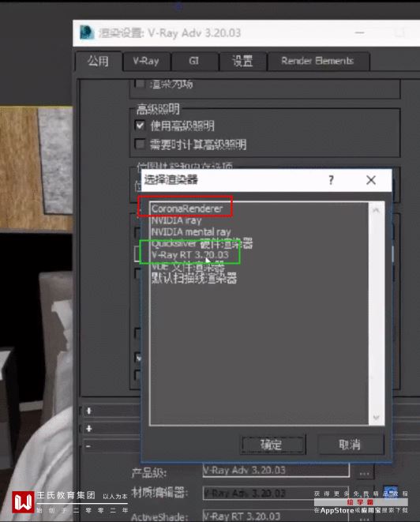Viewport: 420px width, 522px height.
Task: Switch to the 设置 tab
Action: (x=242, y=61)
